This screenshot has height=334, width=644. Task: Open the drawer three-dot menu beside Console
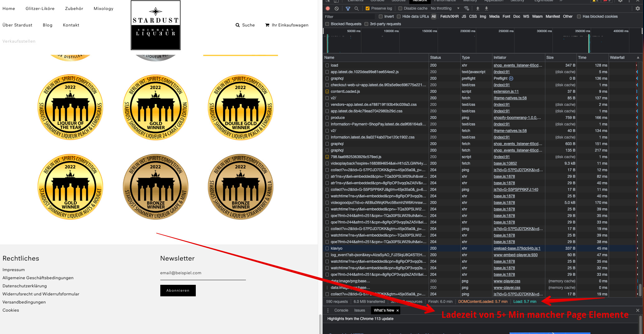coord(328,310)
